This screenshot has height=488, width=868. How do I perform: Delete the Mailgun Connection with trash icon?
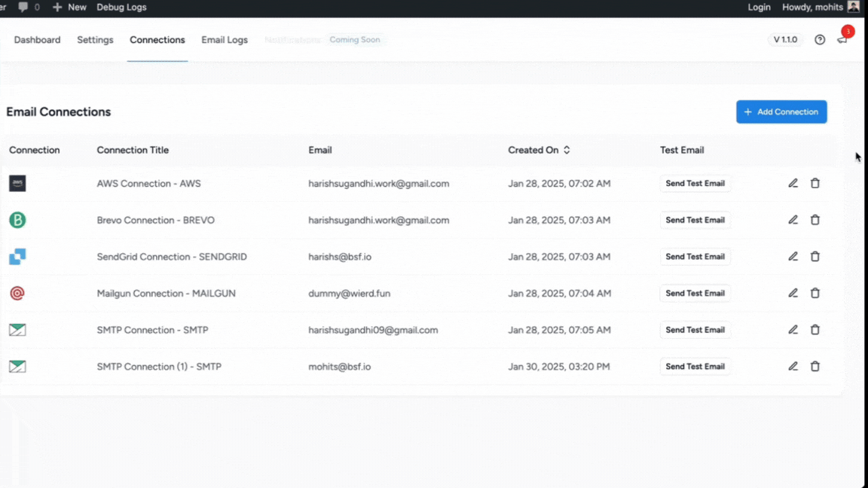click(x=815, y=293)
